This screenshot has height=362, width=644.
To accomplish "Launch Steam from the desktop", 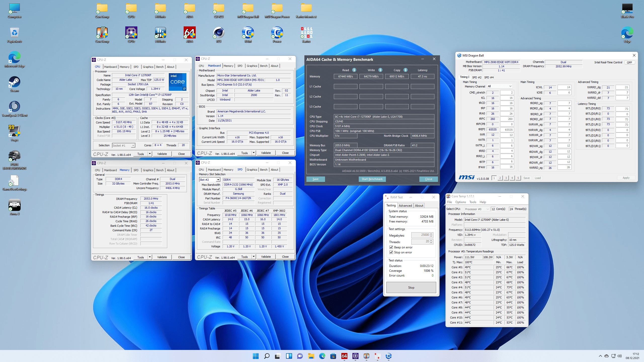I will click(14, 82).
